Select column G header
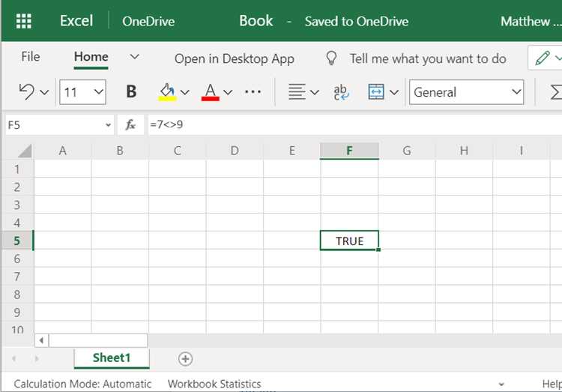 [407, 151]
